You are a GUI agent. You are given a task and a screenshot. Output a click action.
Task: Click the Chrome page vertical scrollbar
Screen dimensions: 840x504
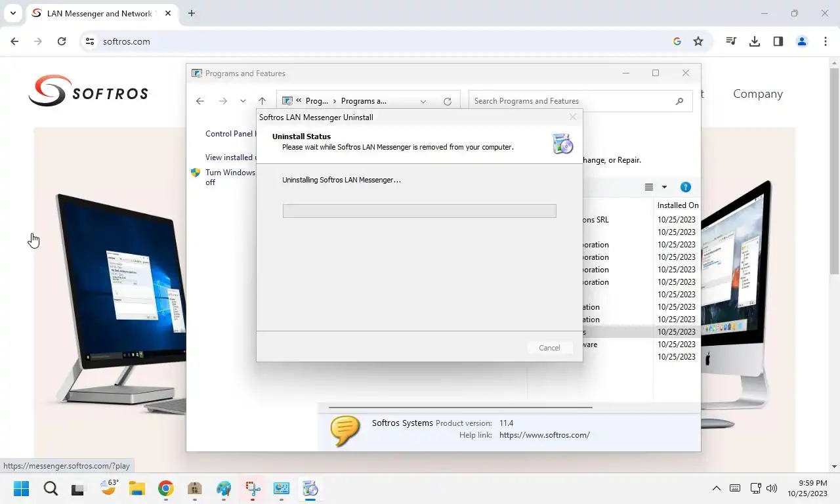tap(834, 171)
